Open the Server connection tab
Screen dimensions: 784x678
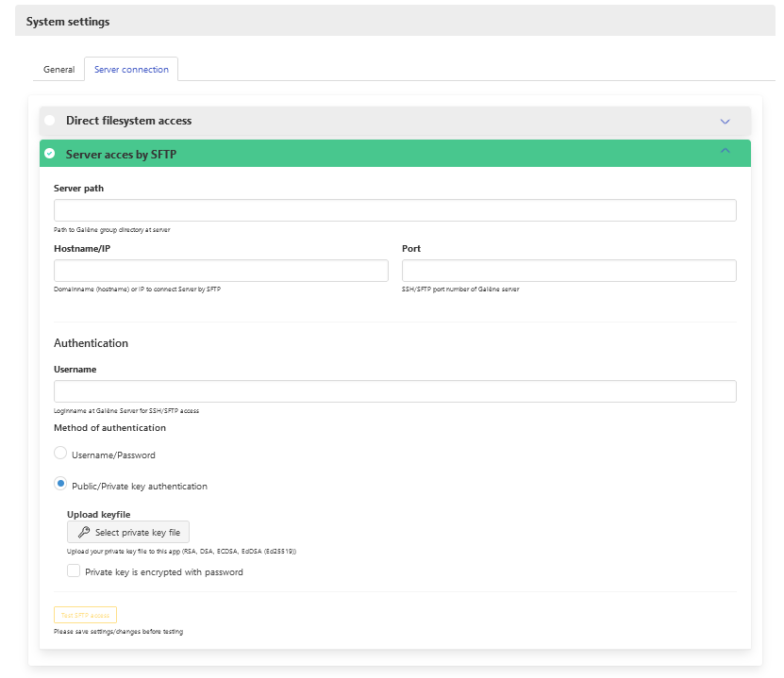click(x=131, y=70)
